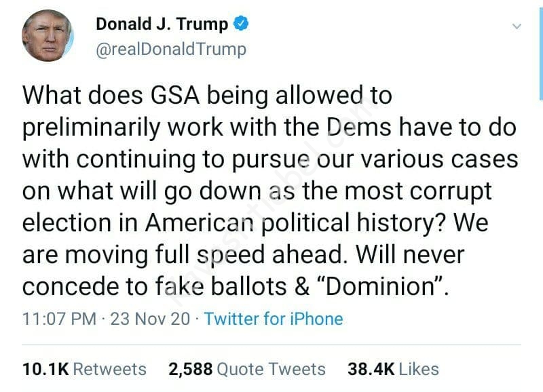
Task: Open the Quote Tweets label
Action: tap(271, 369)
